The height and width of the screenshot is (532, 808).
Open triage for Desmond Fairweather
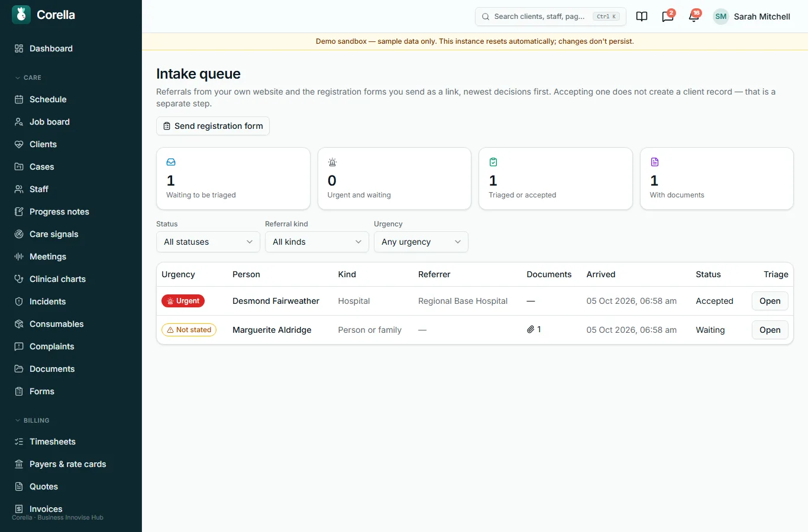coord(770,301)
